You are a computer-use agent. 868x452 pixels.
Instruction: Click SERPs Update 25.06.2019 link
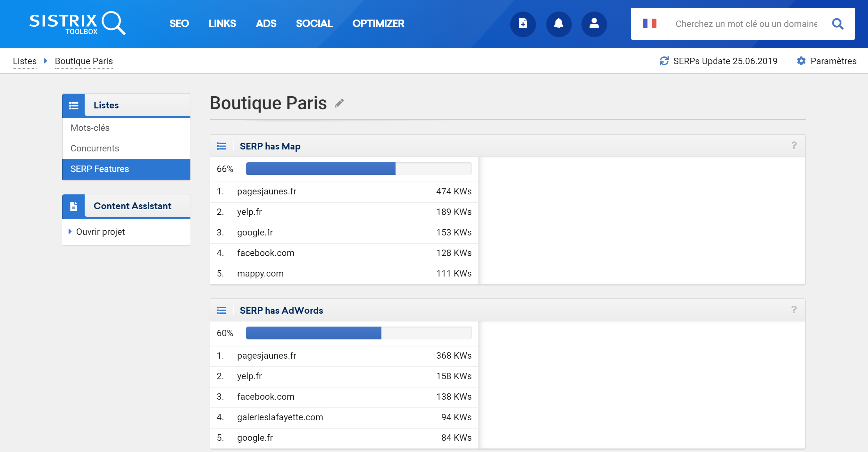tap(725, 61)
